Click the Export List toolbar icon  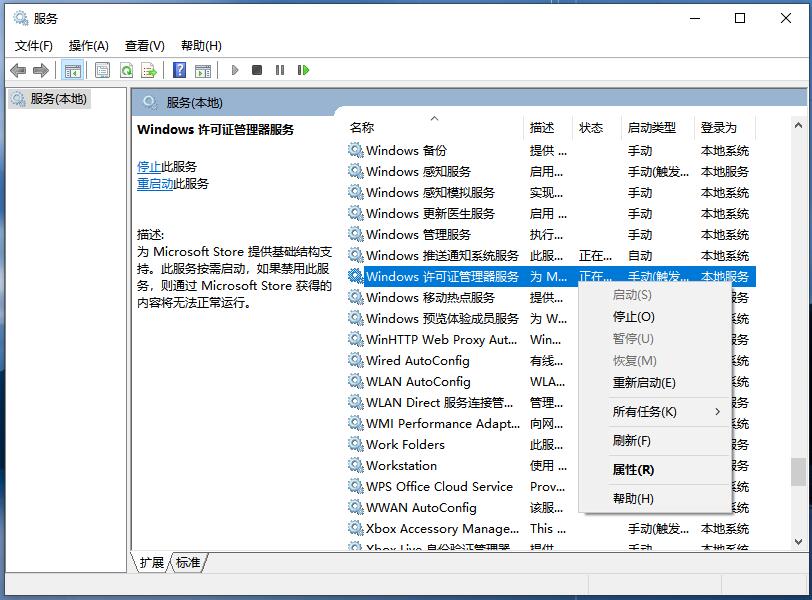pyautogui.click(x=149, y=70)
